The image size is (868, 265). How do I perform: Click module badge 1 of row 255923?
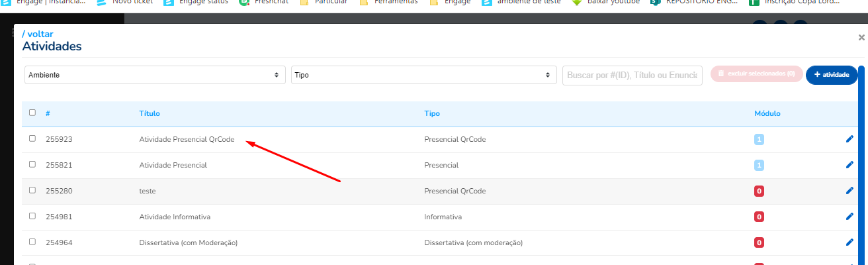click(x=759, y=140)
